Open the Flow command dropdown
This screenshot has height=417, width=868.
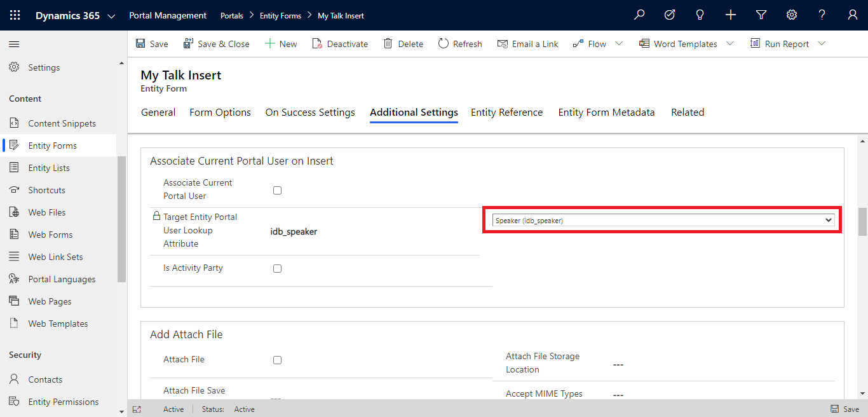(619, 44)
